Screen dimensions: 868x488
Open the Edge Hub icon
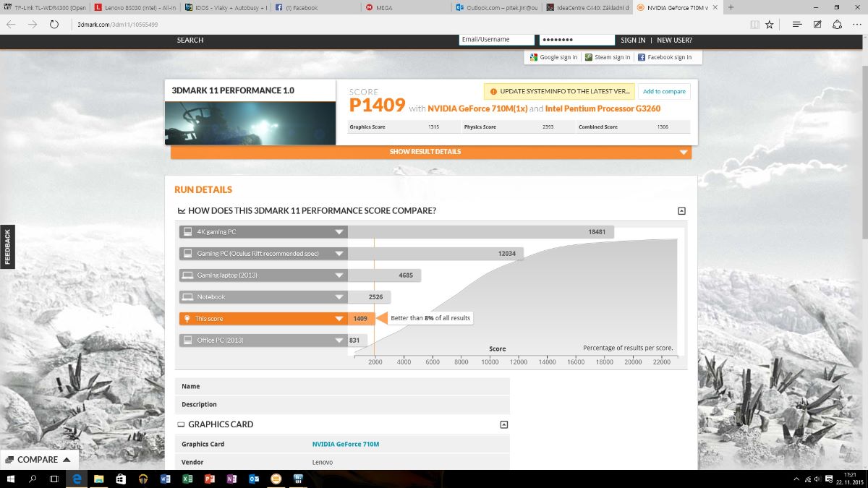796,24
